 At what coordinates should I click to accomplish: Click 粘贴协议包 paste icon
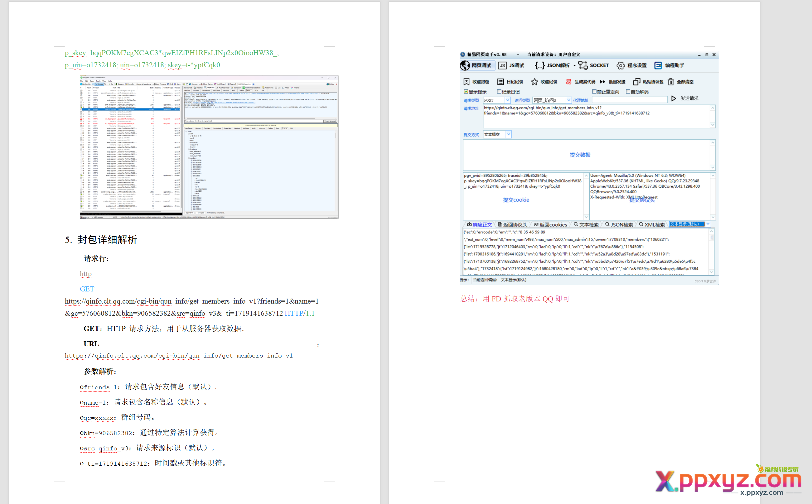(636, 82)
